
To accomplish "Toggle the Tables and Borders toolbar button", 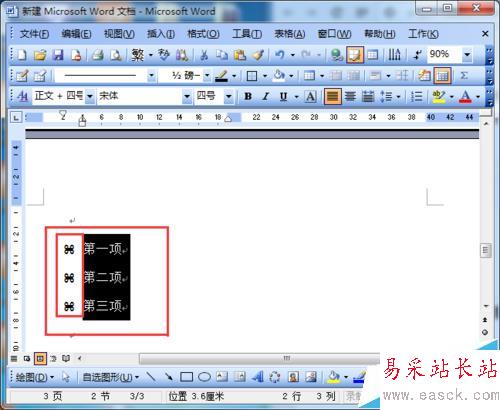I will [x=354, y=55].
